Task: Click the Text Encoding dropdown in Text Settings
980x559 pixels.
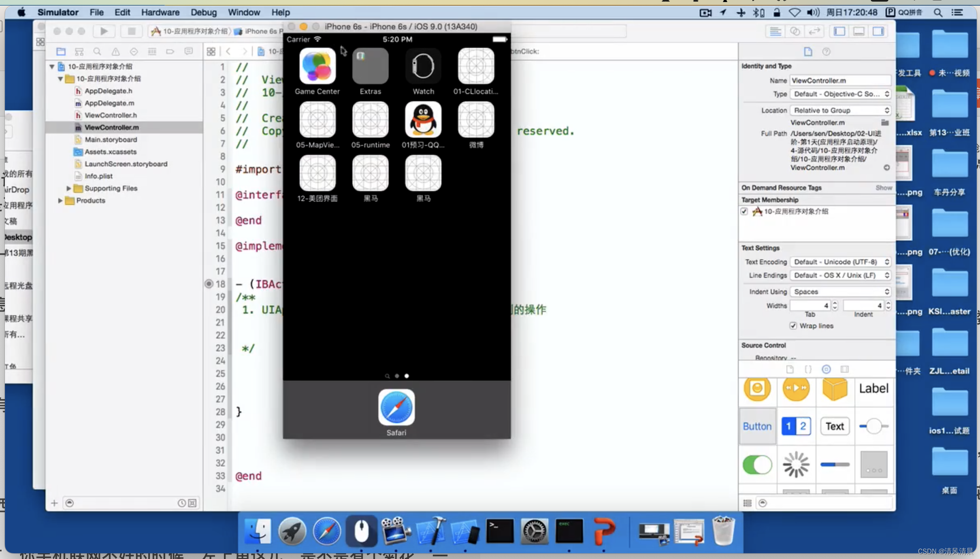Action: pyautogui.click(x=841, y=261)
